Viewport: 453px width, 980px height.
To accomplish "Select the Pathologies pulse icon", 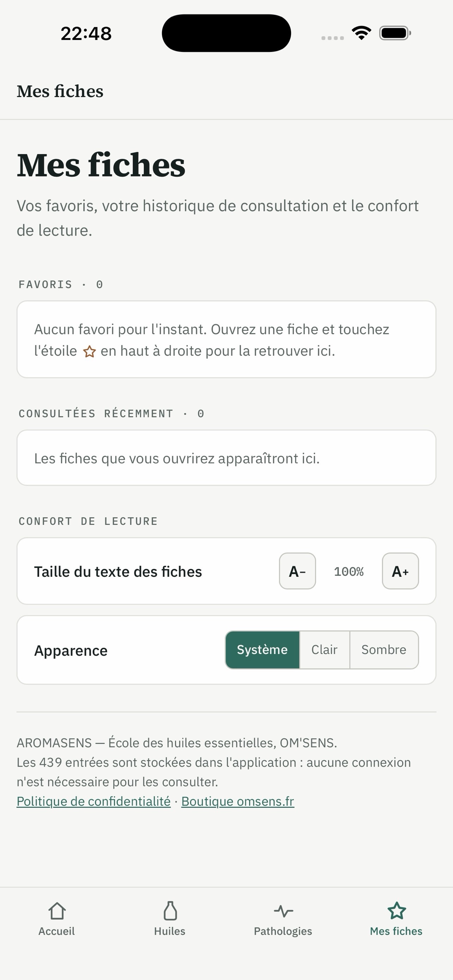I will (283, 911).
